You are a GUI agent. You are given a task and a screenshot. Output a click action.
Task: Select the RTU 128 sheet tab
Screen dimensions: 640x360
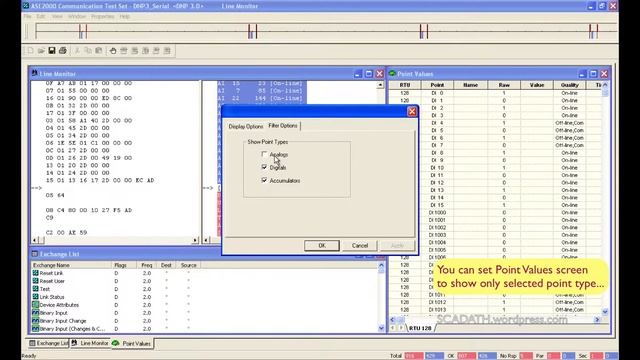[420, 328]
